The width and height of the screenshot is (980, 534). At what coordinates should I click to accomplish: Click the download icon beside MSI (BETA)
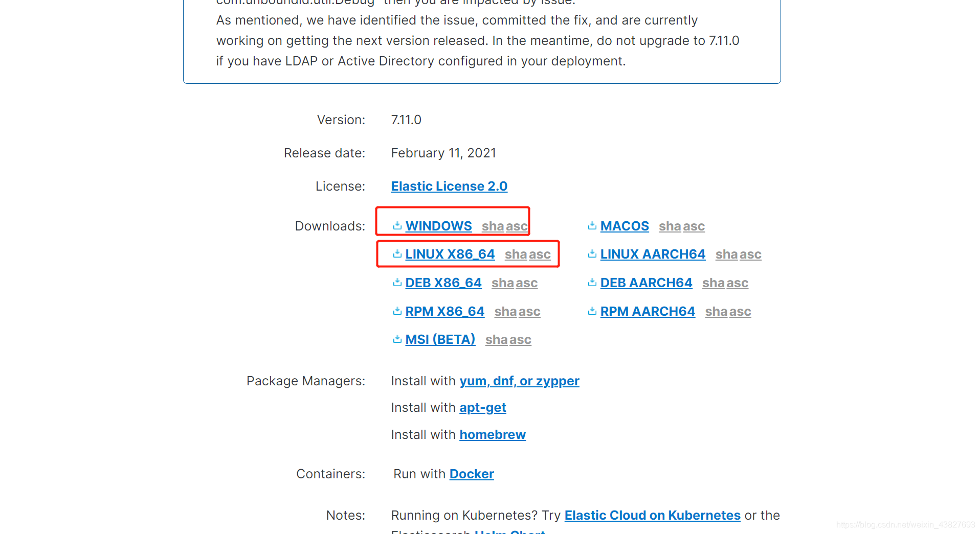pos(397,339)
